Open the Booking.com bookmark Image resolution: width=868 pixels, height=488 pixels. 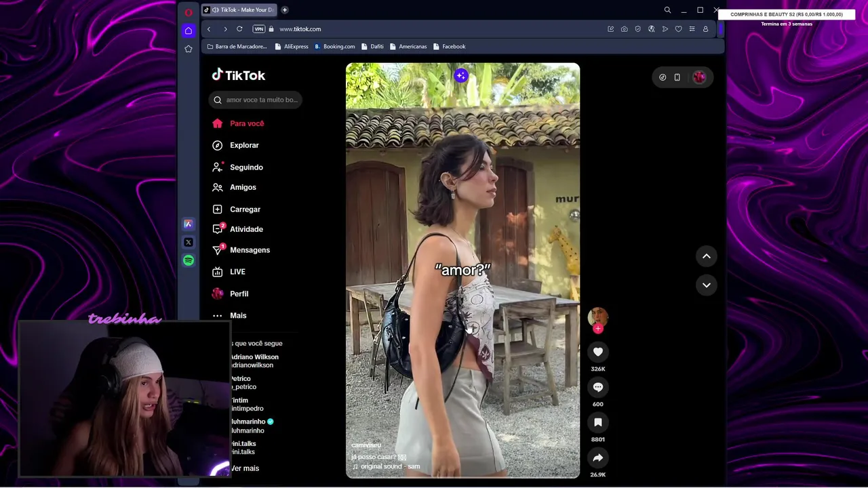pos(335,47)
